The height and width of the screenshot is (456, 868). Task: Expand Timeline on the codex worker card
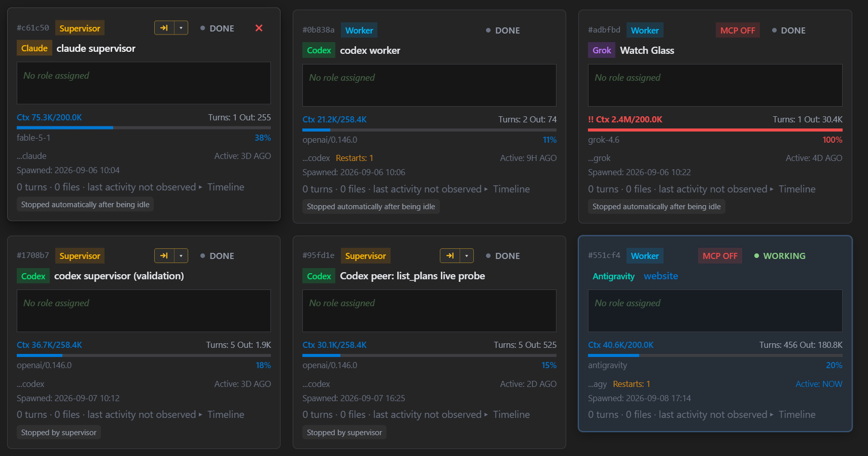tap(507, 189)
